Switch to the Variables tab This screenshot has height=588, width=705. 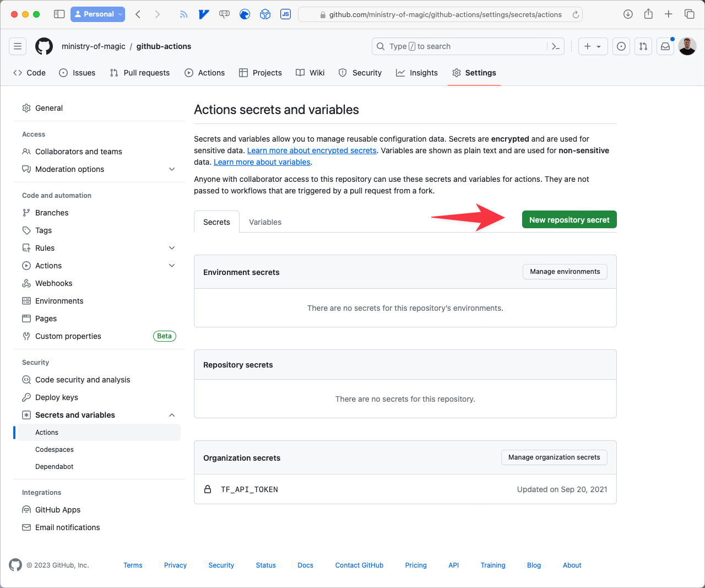point(265,222)
